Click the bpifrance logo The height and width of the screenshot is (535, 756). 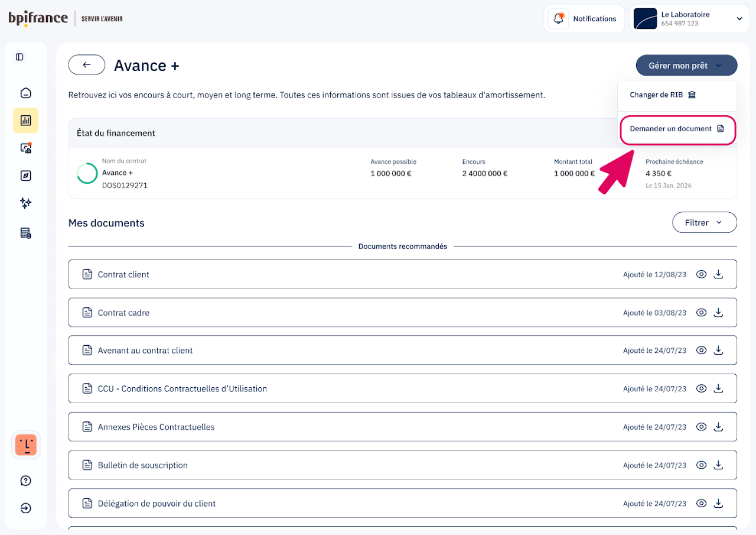pyautogui.click(x=38, y=18)
